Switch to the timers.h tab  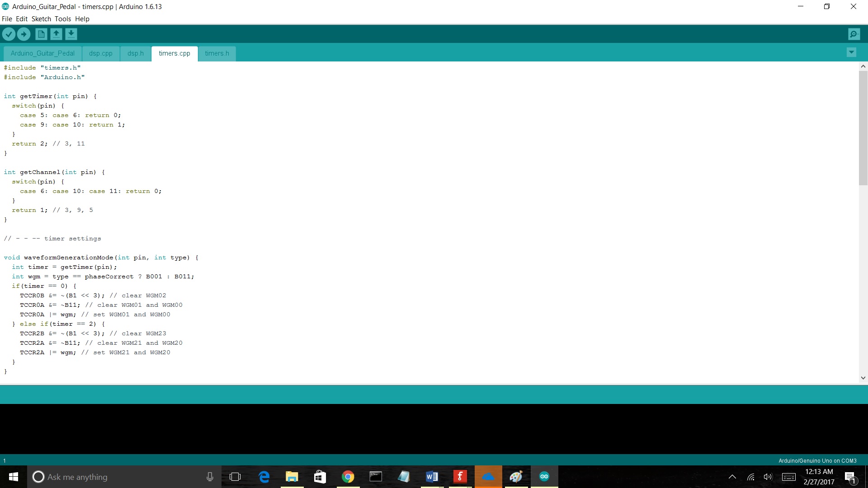[217, 53]
